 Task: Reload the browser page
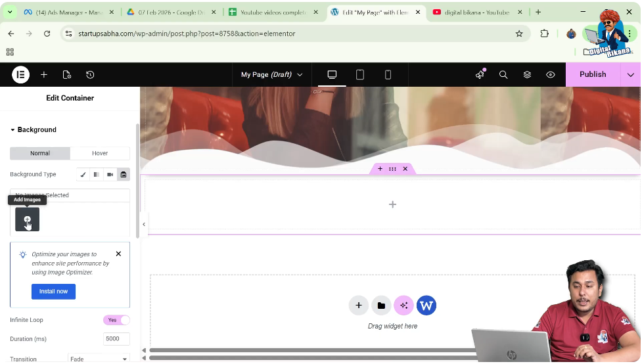[47, 34]
